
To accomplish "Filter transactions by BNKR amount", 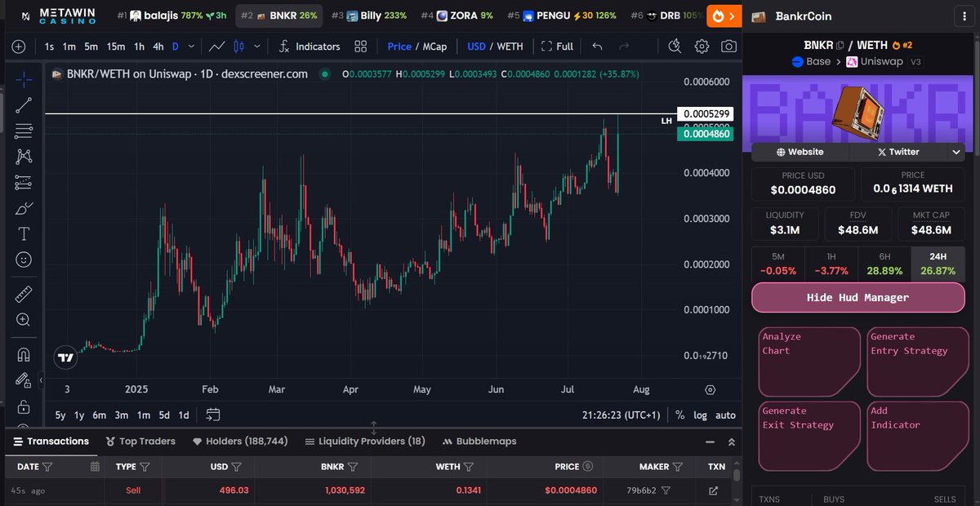I will (x=353, y=467).
